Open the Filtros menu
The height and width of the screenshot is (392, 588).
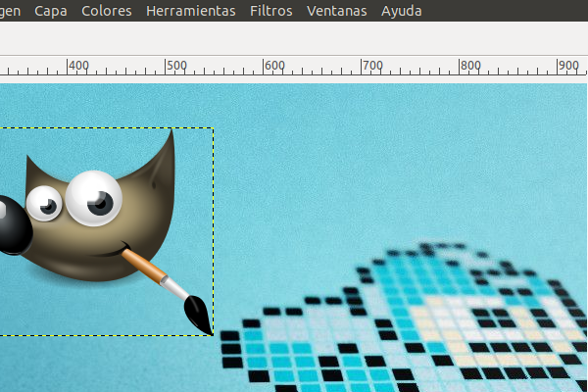click(x=271, y=11)
